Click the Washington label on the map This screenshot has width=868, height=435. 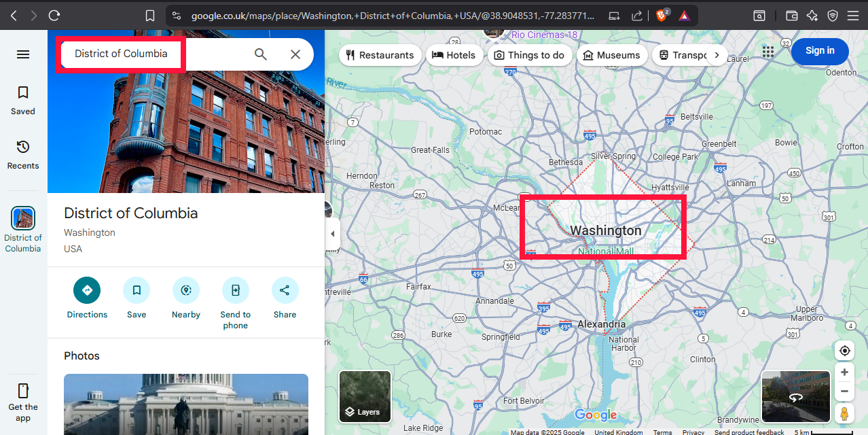(x=606, y=230)
